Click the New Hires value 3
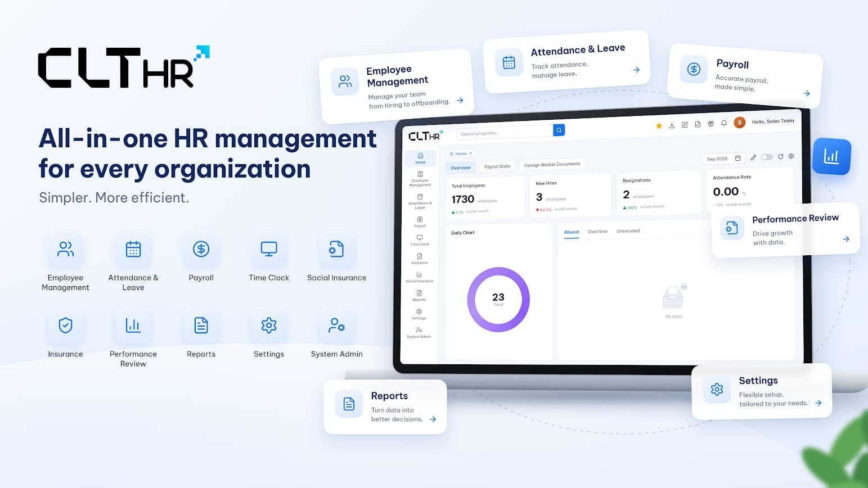The height and width of the screenshot is (488, 868). coord(539,197)
